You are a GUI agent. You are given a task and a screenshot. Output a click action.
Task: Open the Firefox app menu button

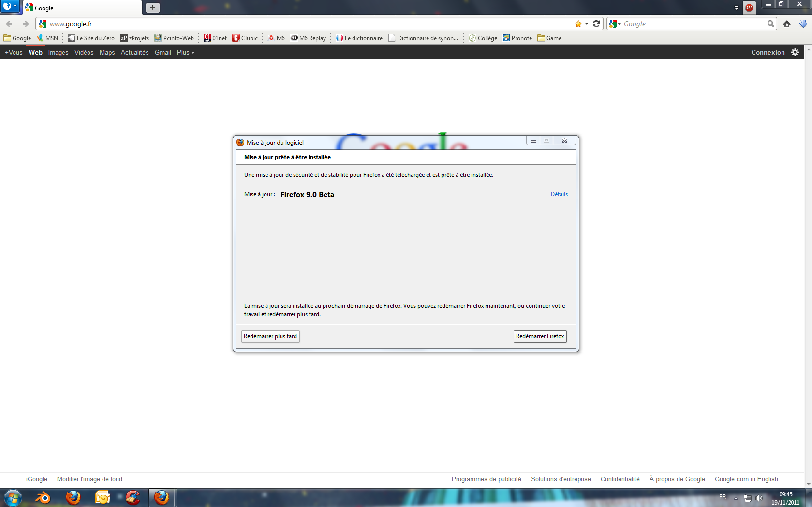[x=10, y=6]
